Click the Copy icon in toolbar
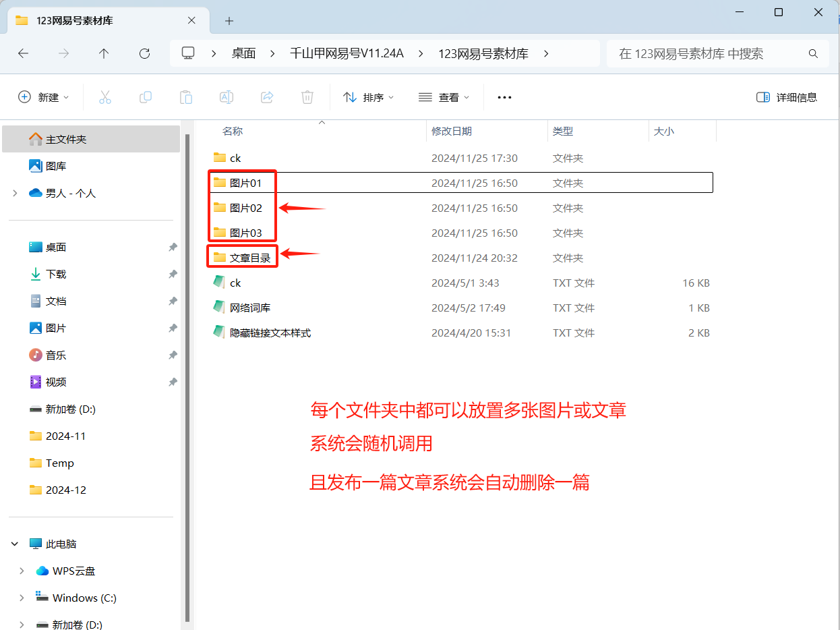This screenshot has width=840, height=630. [x=146, y=97]
